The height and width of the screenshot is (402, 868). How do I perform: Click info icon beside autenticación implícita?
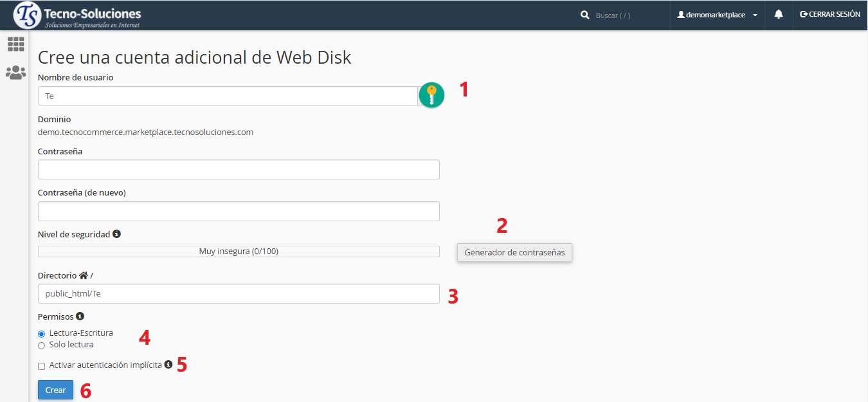(x=168, y=365)
